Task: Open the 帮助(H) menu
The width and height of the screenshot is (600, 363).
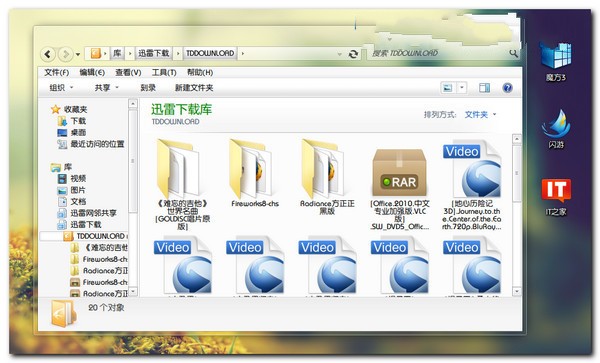Action: (200, 72)
